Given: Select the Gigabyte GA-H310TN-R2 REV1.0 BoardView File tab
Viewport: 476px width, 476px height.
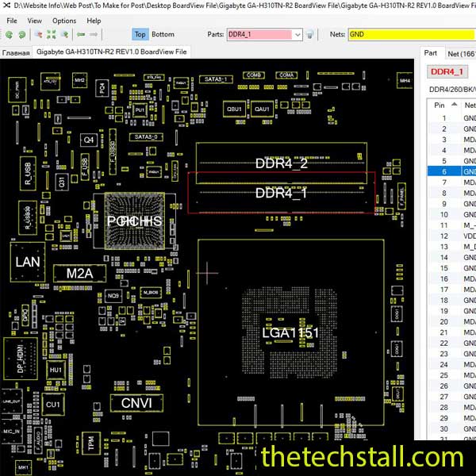Looking at the screenshot, I should pos(111,52).
